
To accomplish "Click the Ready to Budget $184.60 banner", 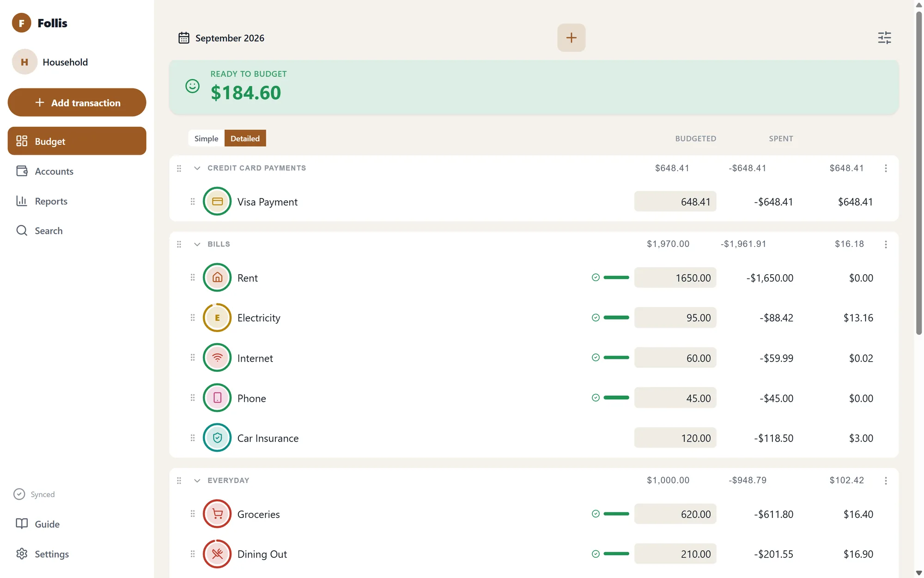I will (534, 87).
